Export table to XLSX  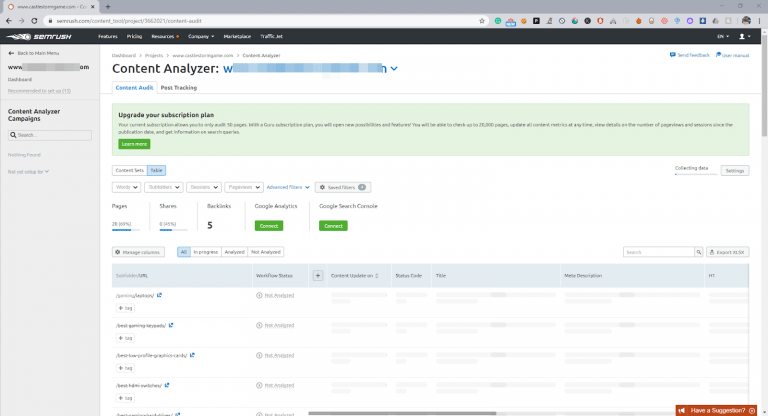coord(727,252)
